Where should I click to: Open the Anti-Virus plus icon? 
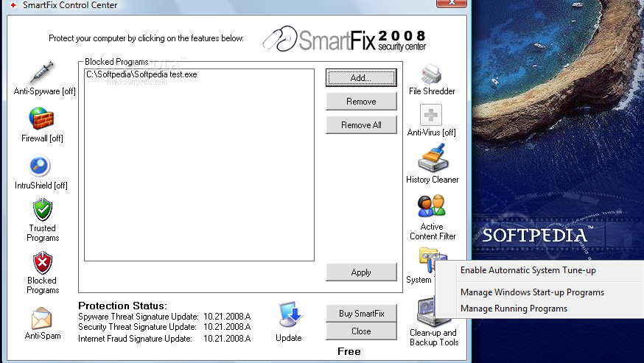pyautogui.click(x=431, y=115)
